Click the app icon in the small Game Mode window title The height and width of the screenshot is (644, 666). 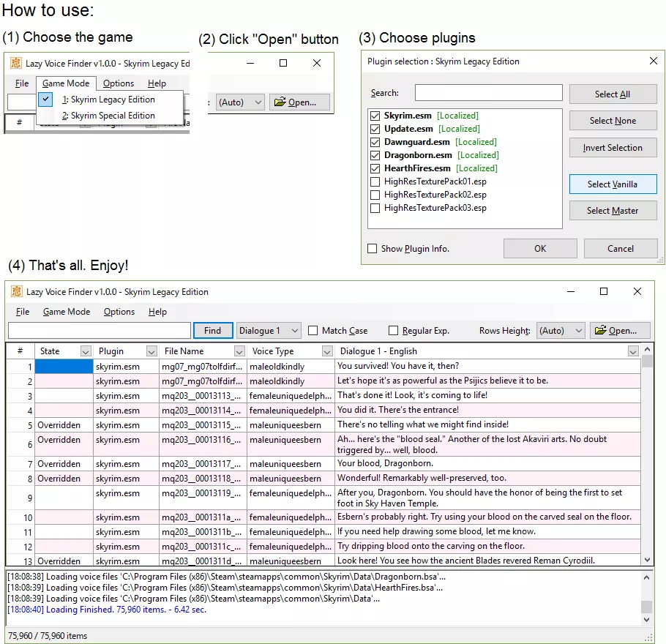coord(15,63)
